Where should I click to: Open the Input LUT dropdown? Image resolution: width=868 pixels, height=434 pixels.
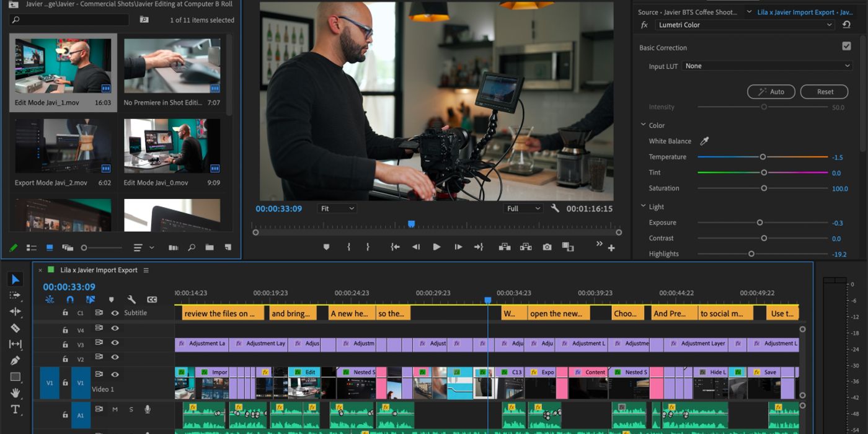(768, 66)
